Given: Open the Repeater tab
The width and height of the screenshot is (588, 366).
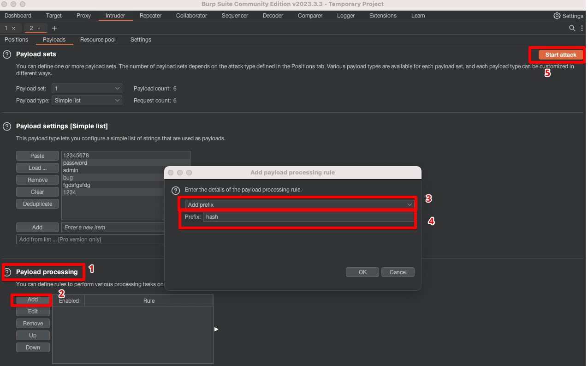Looking at the screenshot, I should pyautogui.click(x=150, y=16).
